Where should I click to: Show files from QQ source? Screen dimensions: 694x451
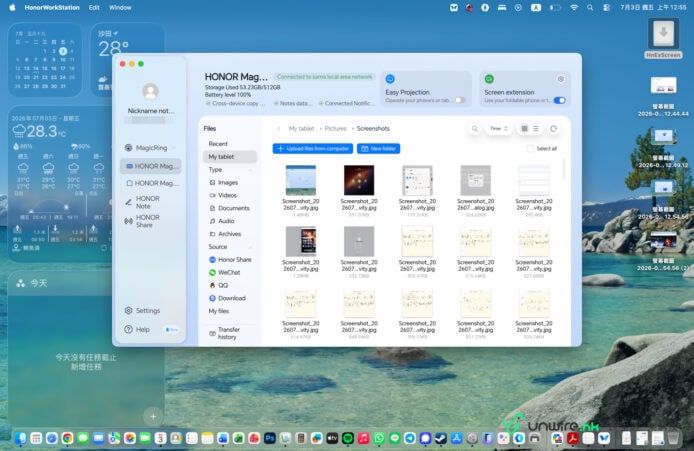218,285
